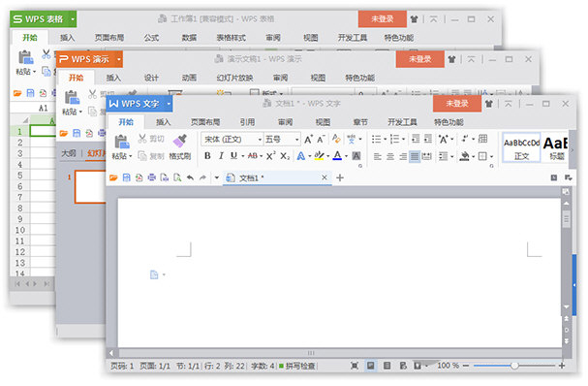Open font name dropdown 宋体 (正文)
The height and width of the screenshot is (386, 588).
tap(259, 140)
